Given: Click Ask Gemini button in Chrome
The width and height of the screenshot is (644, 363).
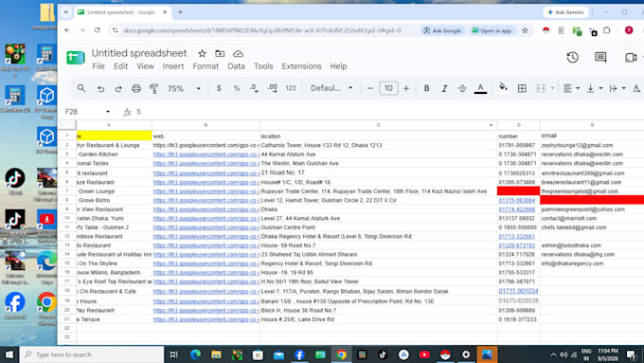Looking at the screenshot, I should click(565, 12).
